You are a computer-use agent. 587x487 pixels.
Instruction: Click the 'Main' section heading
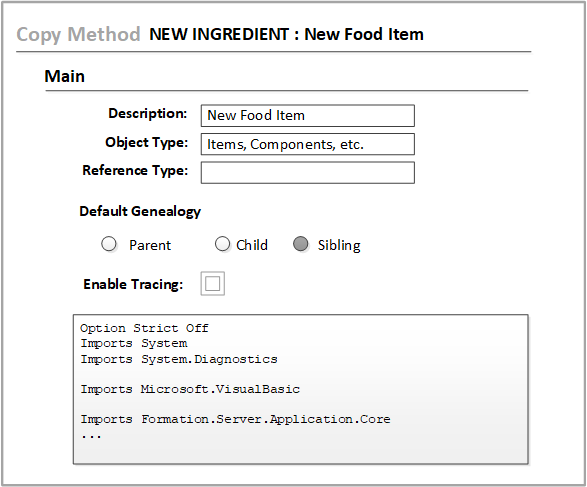click(64, 76)
